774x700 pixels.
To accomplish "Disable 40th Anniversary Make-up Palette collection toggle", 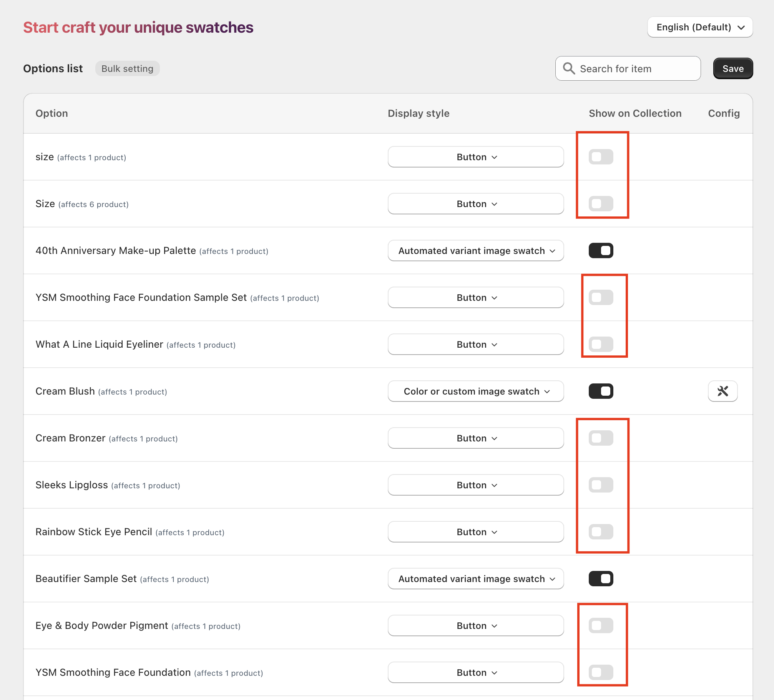I will point(601,250).
